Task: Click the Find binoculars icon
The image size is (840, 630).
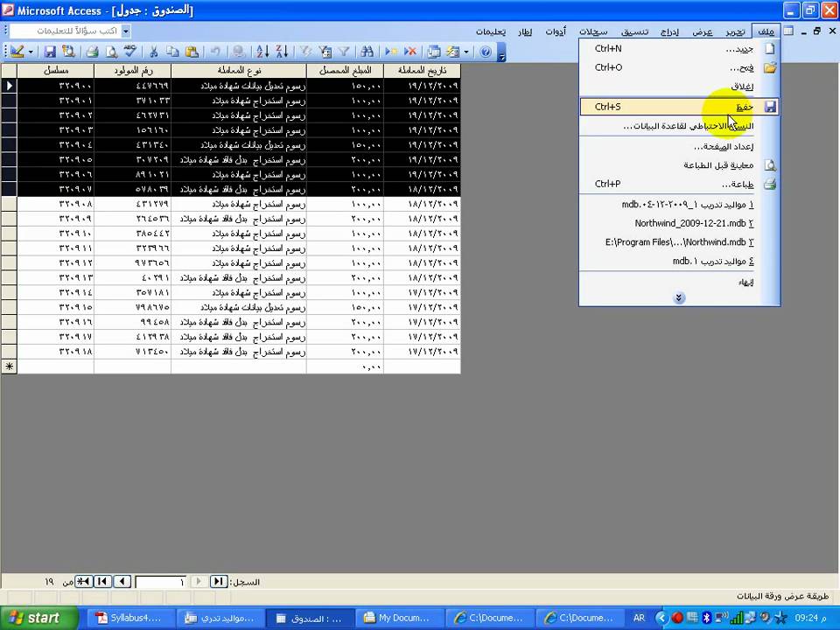Action: pyautogui.click(x=367, y=52)
